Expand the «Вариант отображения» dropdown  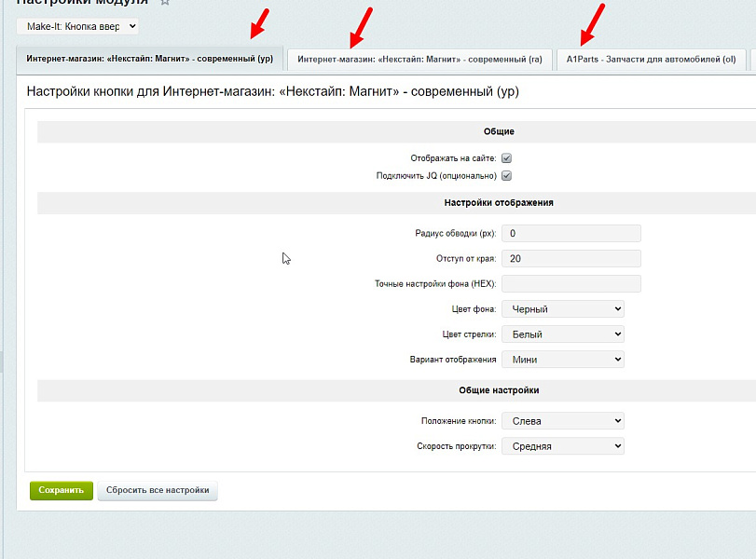[x=562, y=359]
